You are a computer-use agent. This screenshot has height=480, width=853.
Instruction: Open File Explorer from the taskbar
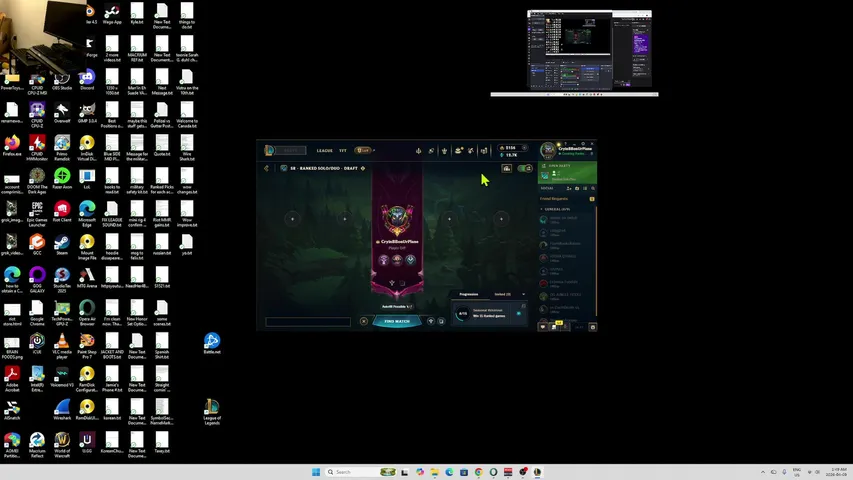pyautogui.click(x=435, y=472)
